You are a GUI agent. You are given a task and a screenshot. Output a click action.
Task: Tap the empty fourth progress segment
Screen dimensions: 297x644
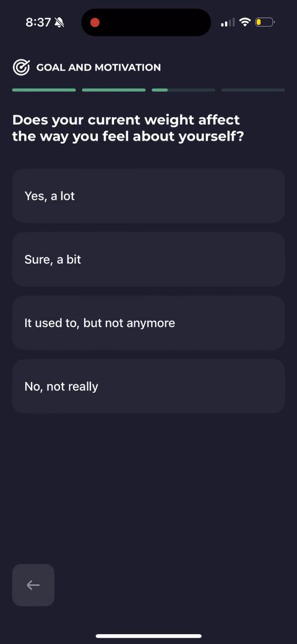253,90
